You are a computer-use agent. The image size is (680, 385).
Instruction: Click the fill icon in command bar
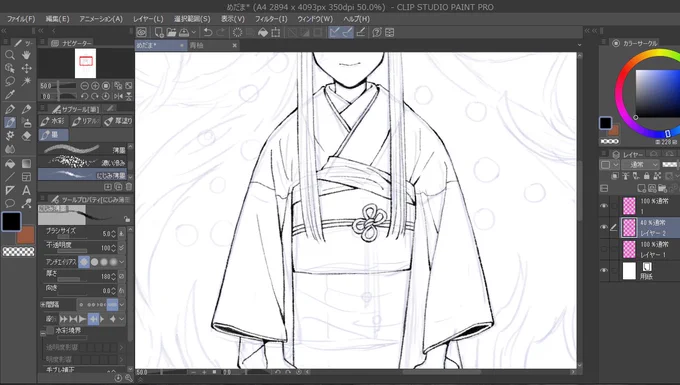point(263,33)
